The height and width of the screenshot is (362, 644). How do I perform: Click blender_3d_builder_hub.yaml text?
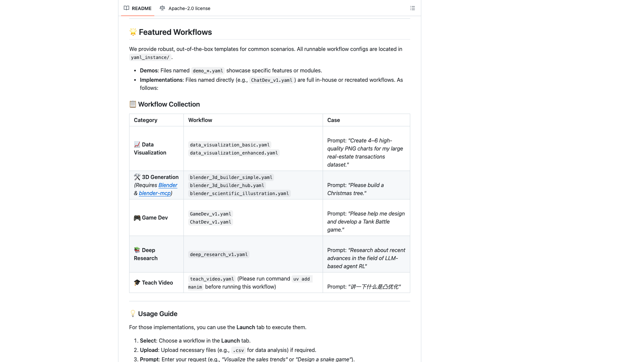tap(227, 185)
